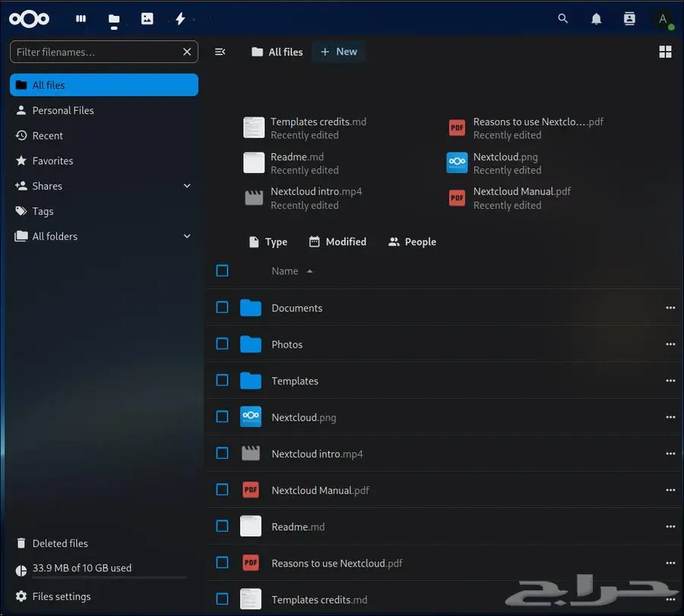Check the Templates folder checkbox
Image resolution: width=684 pixels, height=616 pixels.
coord(222,381)
